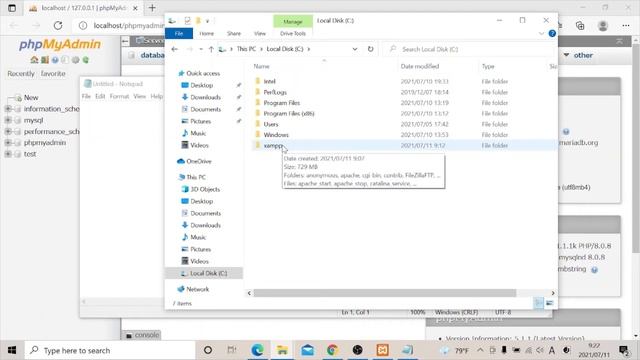Open the View ribbon tab
This screenshot has height=360, width=640.
point(260,33)
